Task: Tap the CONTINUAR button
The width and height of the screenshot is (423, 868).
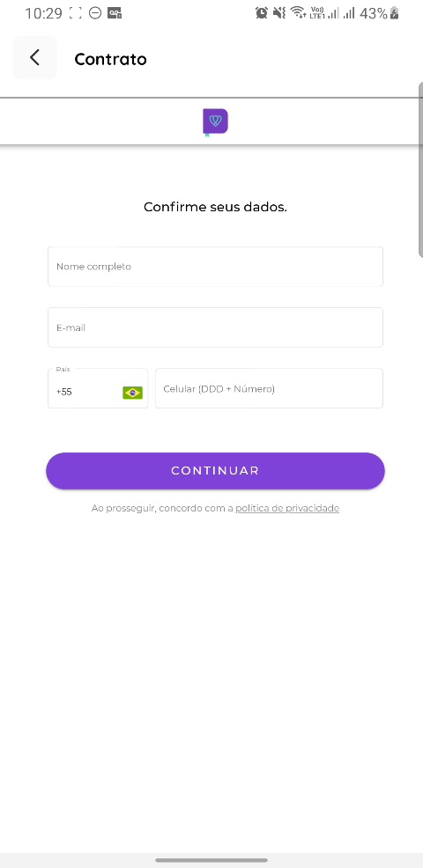Action: 215,471
